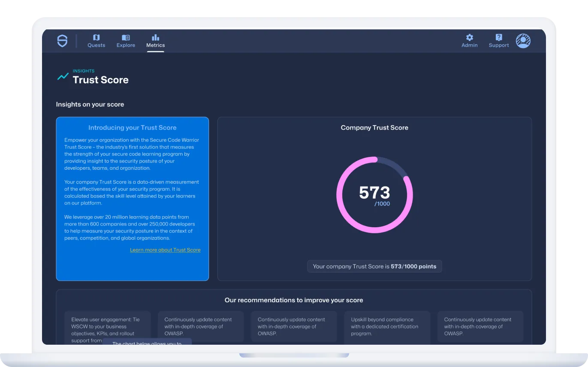This screenshot has width=588, height=367.
Task: Open the OWASP coverage recommendation card
Action: point(200,326)
